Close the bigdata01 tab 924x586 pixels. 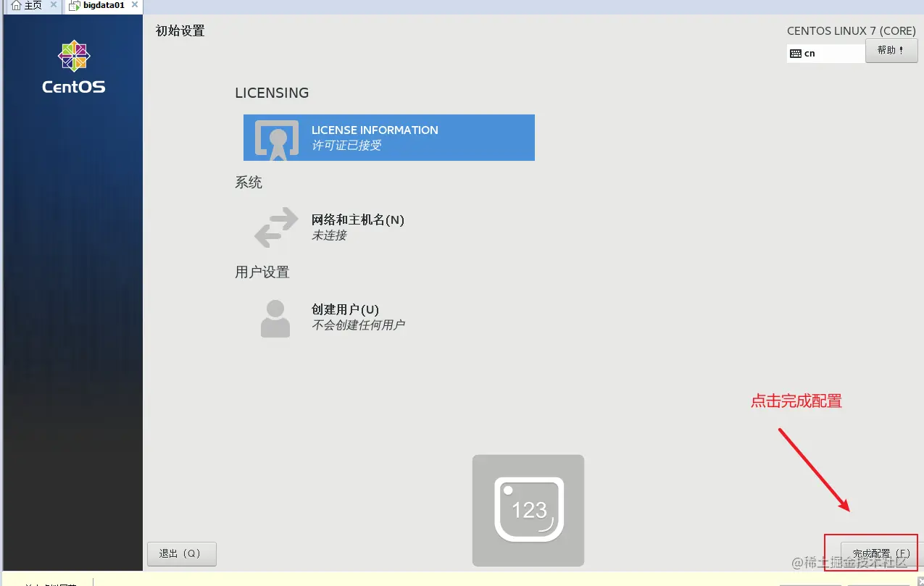(x=134, y=4)
